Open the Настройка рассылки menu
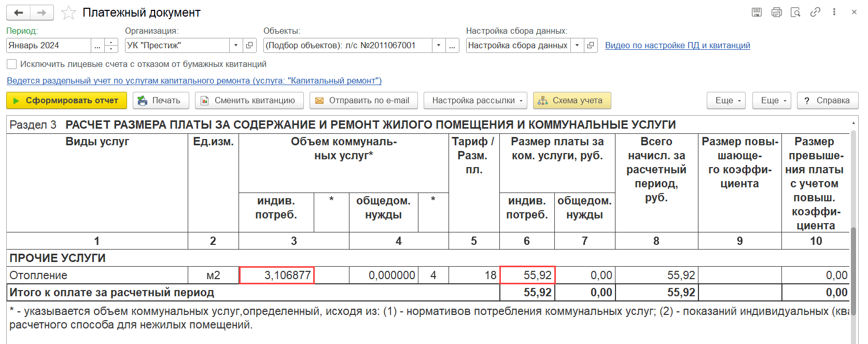 click(475, 101)
